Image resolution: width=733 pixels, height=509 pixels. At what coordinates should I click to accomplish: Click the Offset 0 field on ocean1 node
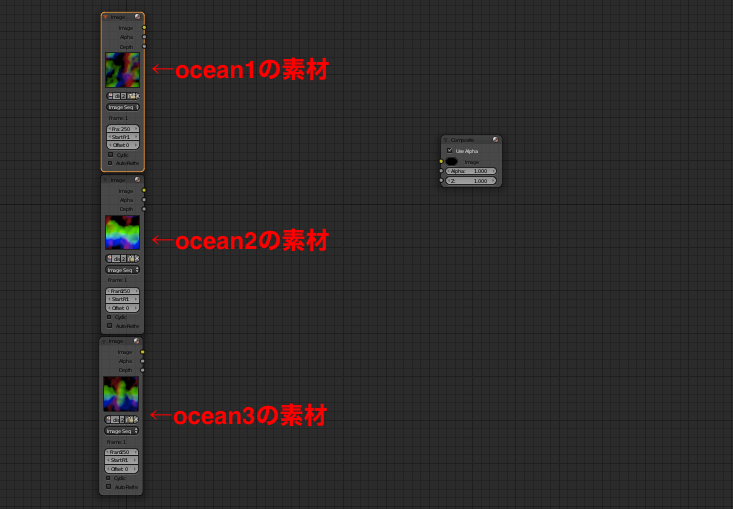(x=123, y=145)
